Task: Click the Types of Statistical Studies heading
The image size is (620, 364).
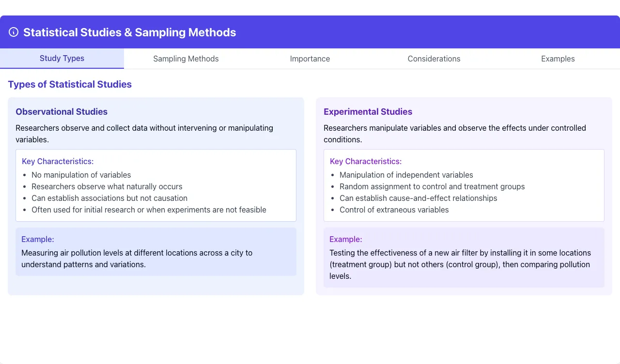Action: (x=70, y=84)
